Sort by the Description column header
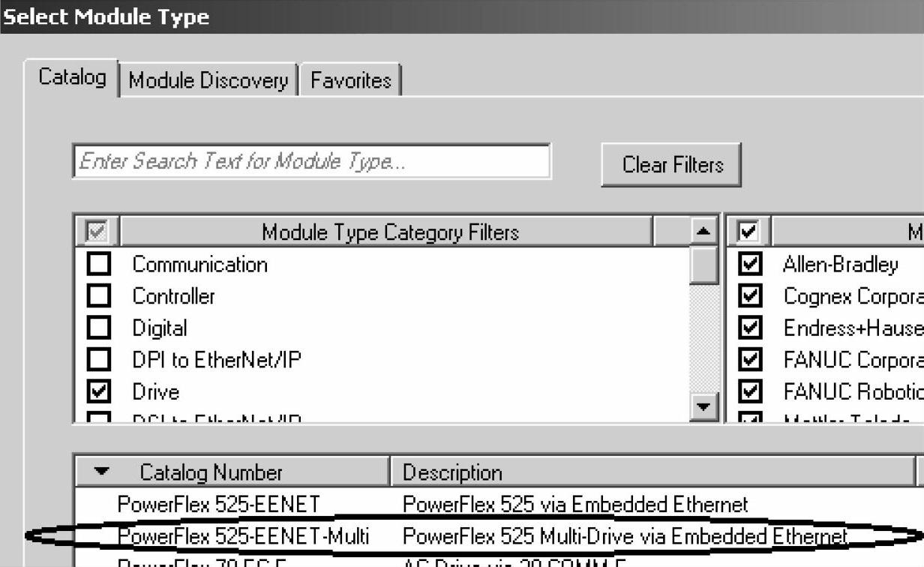This screenshot has height=567, width=924. pyautogui.click(x=652, y=472)
